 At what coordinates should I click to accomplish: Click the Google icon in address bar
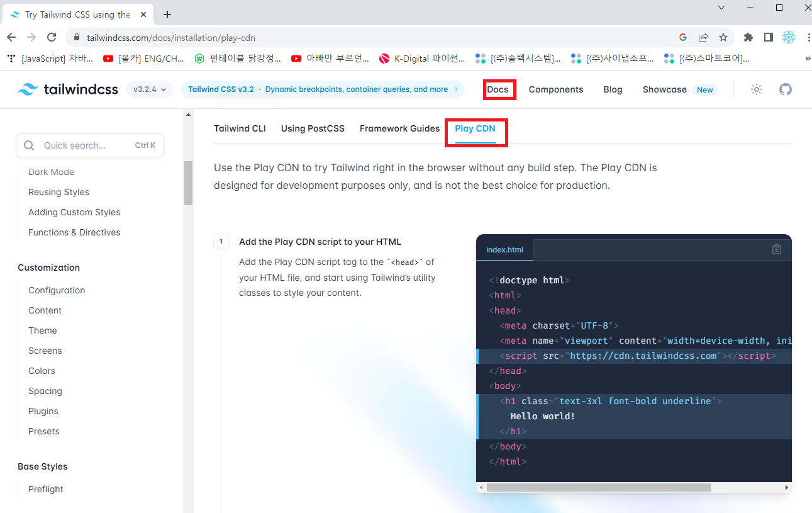[683, 38]
